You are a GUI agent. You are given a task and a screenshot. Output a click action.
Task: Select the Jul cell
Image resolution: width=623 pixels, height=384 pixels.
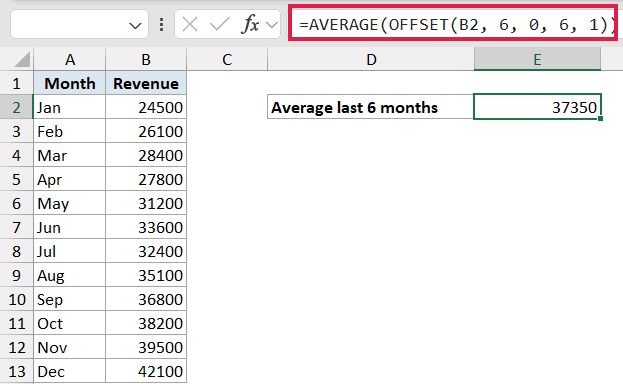coord(70,251)
